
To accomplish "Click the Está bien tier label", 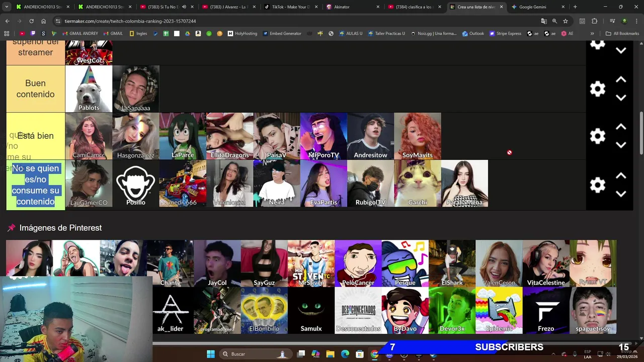I will (35, 136).
